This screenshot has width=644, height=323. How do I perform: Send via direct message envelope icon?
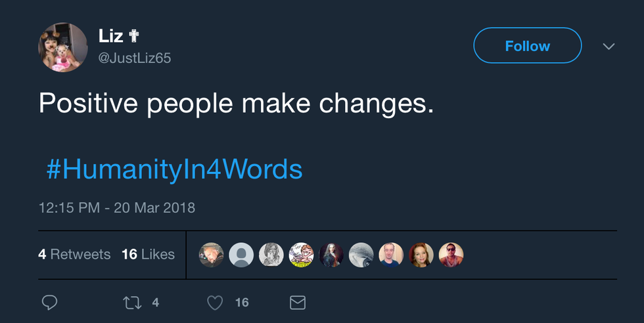click(x=298, y=302)
